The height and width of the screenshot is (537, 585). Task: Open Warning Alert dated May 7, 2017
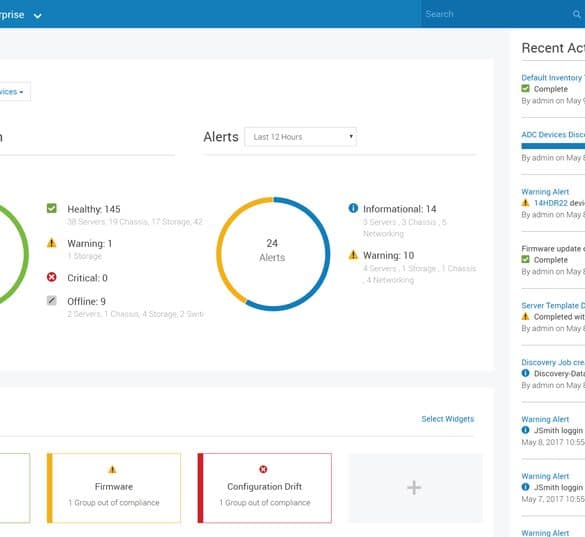tap(545, 477)
